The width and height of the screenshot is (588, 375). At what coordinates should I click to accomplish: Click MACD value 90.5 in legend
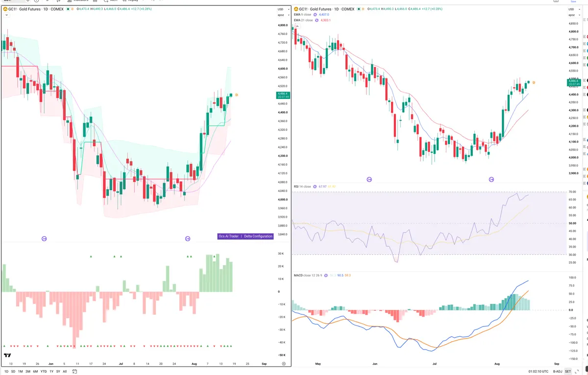click(340, 275)
